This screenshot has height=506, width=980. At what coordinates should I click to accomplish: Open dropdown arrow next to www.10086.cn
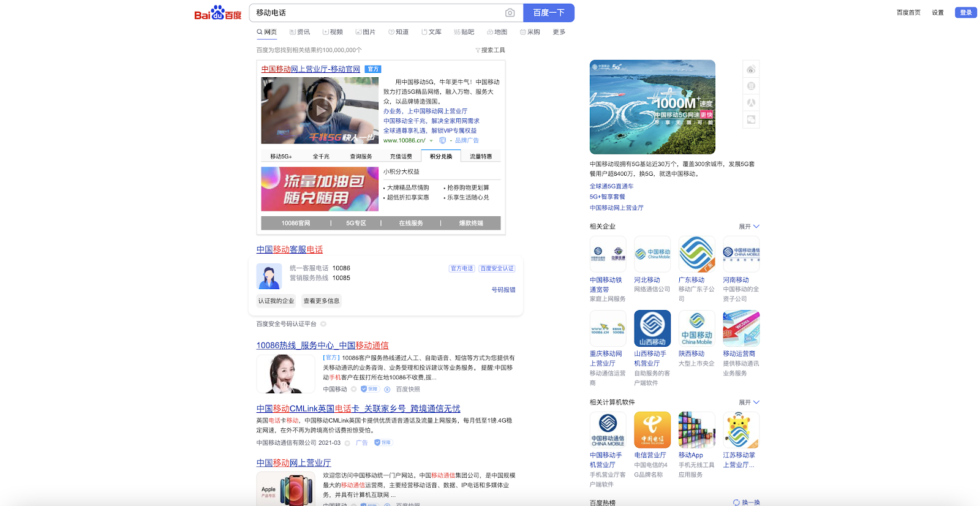click(x=431, y=141)
